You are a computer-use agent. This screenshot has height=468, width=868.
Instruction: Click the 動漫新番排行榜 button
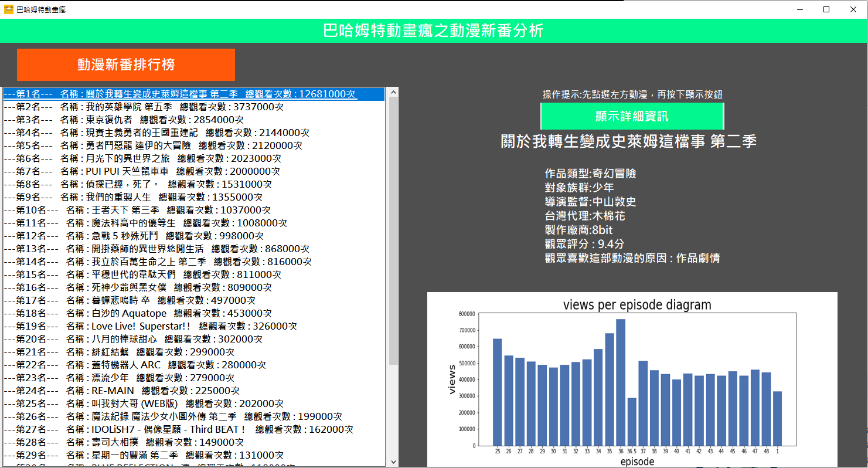coord(125,65)
